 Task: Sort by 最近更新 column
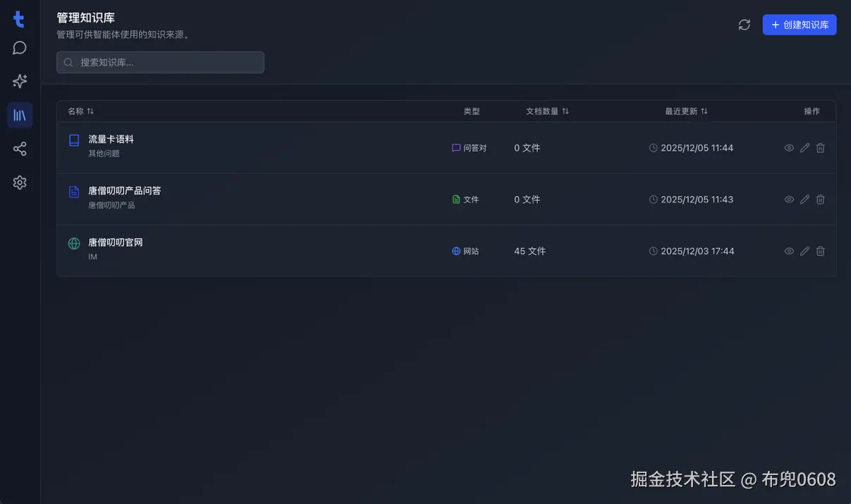(x=685, y=111)
